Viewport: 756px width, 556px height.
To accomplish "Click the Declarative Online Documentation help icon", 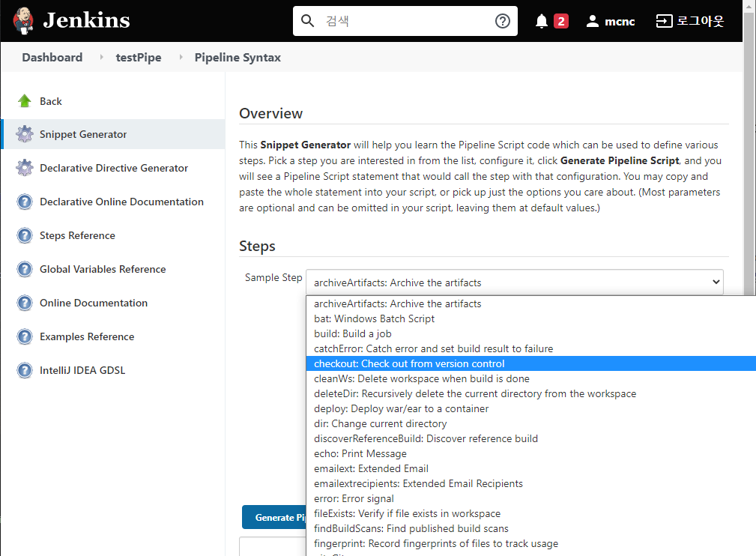I will click(25, 202).
